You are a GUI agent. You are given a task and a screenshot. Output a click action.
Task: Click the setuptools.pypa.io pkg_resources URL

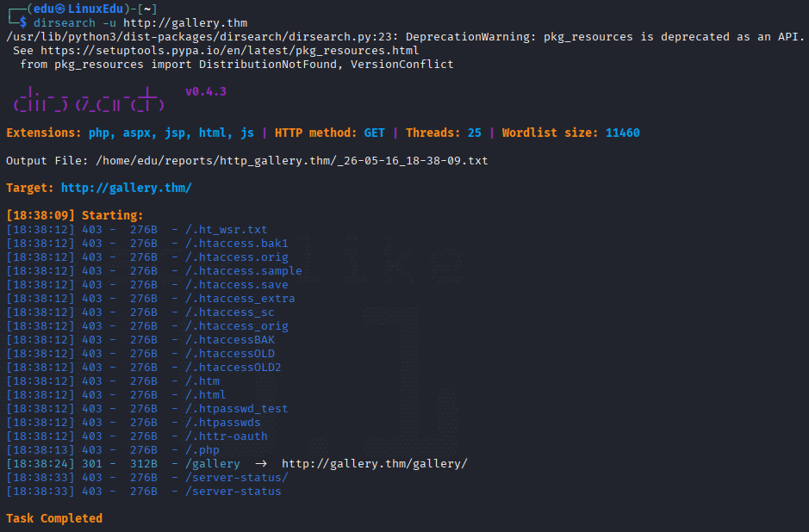229,51
